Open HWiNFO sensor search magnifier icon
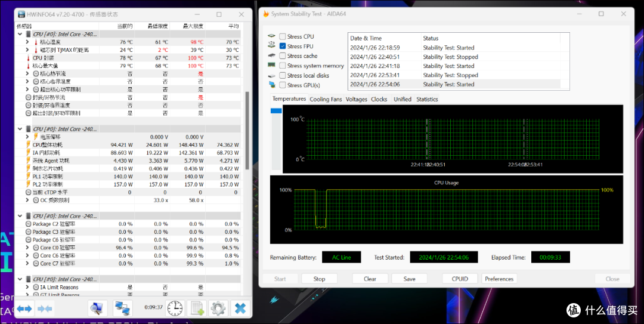Viewport: 644px width, 324px height. [97, 308]
